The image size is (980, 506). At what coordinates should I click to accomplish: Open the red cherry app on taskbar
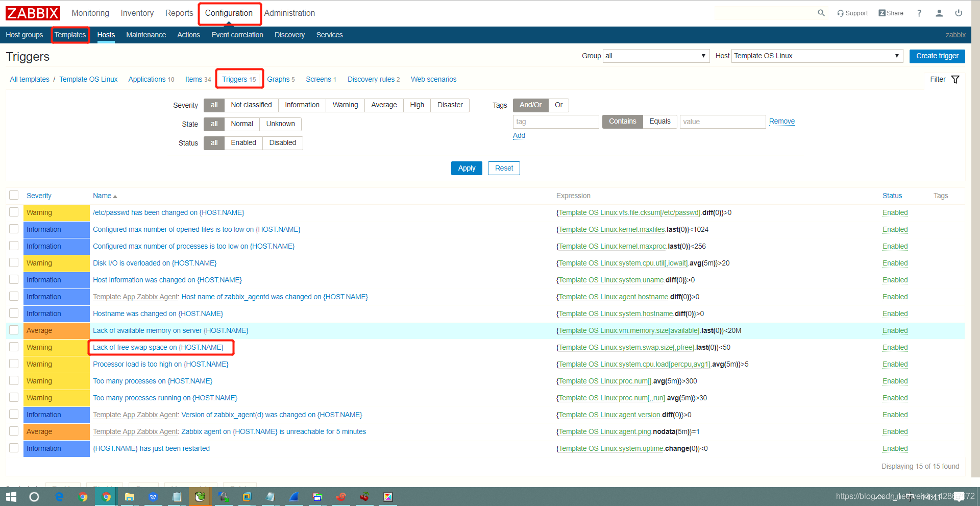(x=364, y=497)
